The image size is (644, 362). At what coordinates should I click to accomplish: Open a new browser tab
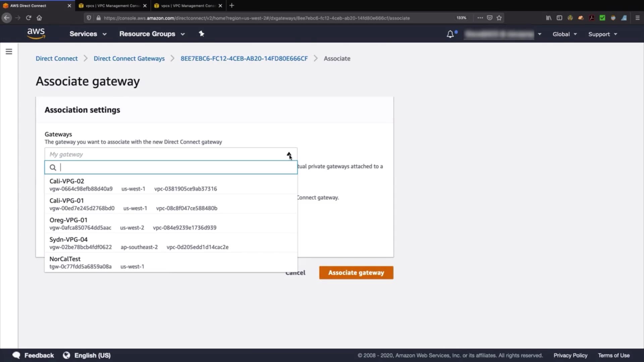231,5
